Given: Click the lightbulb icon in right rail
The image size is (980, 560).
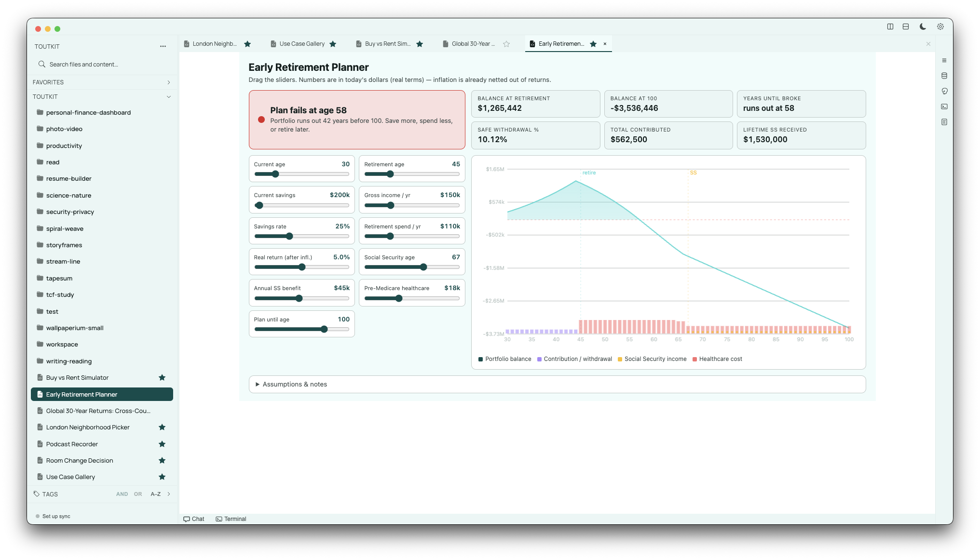Looking at the screenshot, I should (x=944, y=91).
